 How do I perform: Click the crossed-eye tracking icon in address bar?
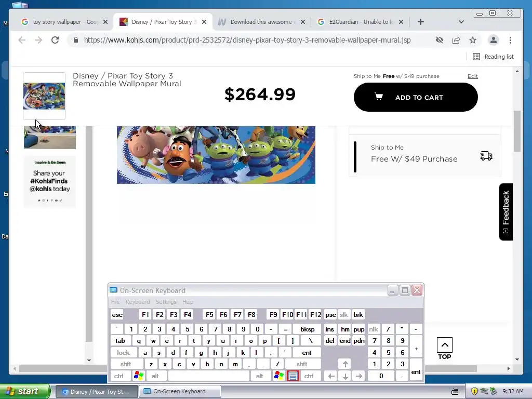pyautogui.click(x=440, y=40)
